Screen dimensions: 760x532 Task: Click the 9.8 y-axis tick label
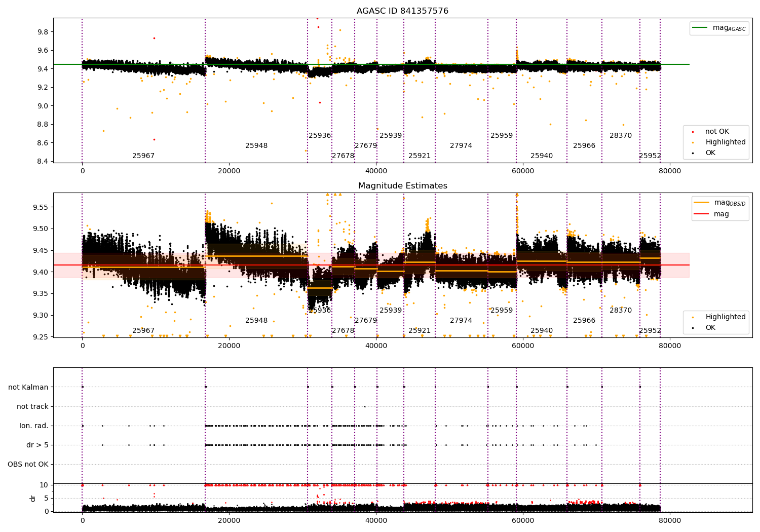(x=43, y=32)
